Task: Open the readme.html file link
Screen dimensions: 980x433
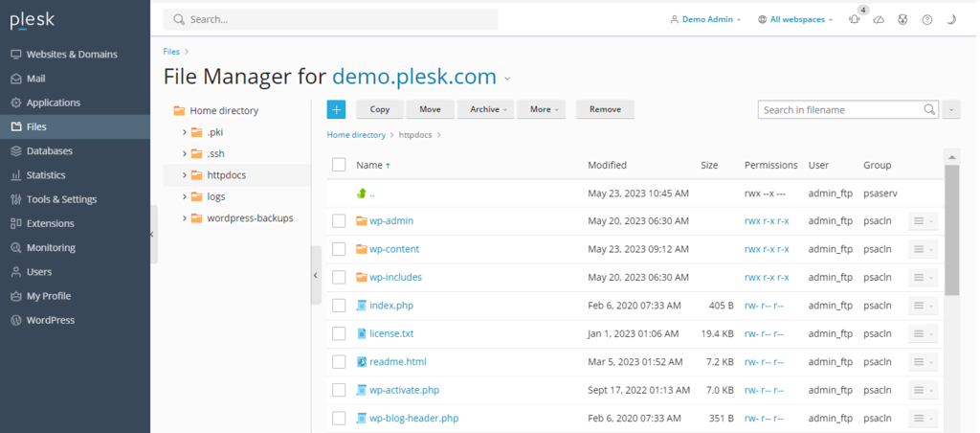Action: click(397, 362)
